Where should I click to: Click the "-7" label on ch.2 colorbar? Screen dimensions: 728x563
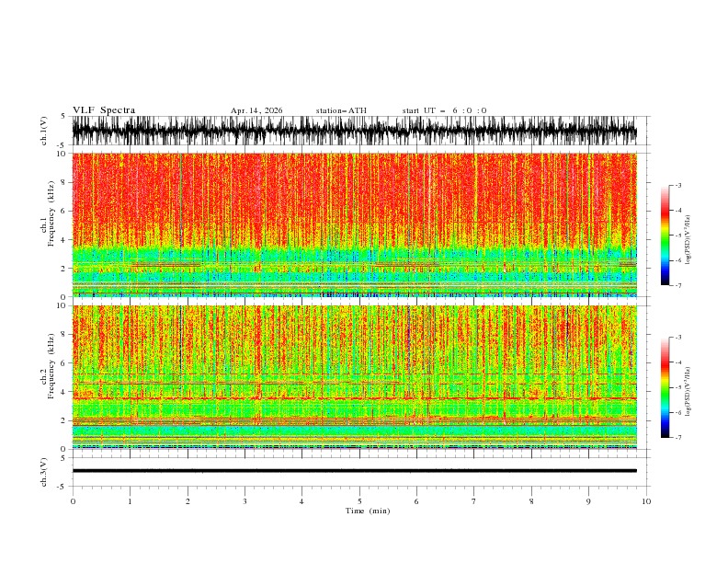677,437
